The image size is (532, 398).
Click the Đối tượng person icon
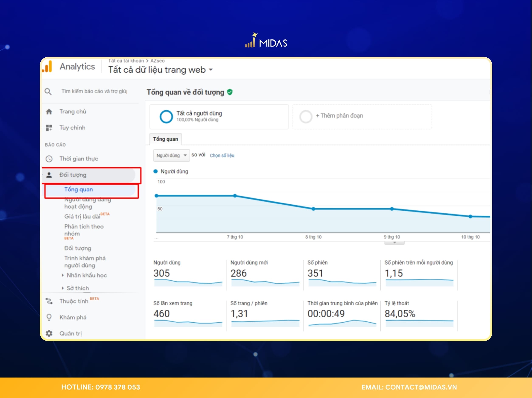point(49,175)
